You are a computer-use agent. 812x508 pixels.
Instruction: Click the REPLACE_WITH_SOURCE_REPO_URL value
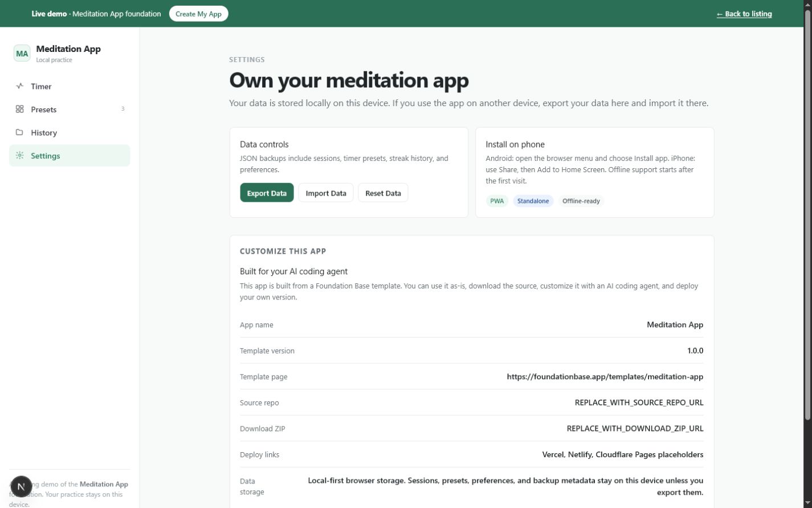pos(639,403)
